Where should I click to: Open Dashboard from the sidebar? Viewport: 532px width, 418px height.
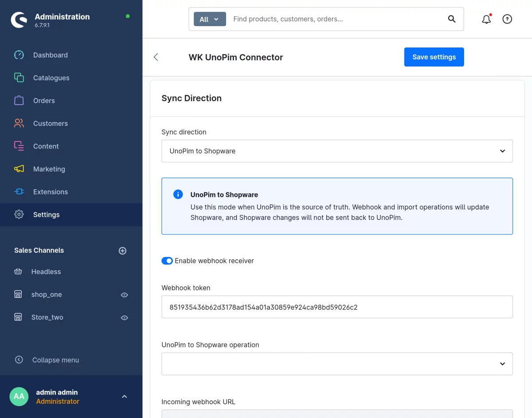pos(71,55)
